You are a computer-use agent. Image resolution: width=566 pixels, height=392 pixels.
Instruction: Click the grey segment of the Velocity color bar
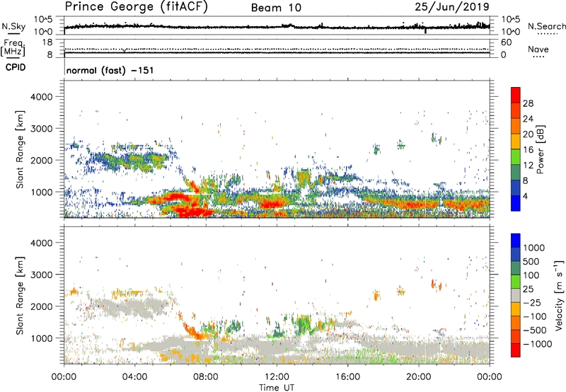pos(516,295)
